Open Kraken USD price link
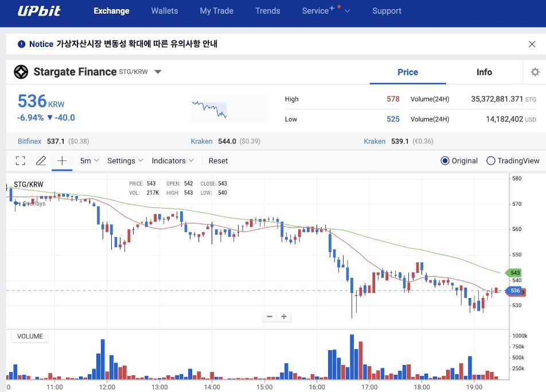 [x=202, y=141]
